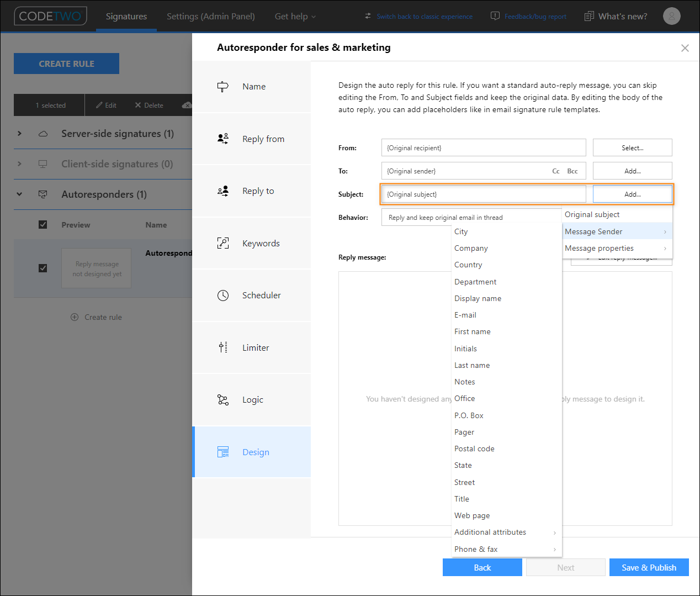Click the Name step signpost icon
The image size is (700, 596).
(222, 87)
